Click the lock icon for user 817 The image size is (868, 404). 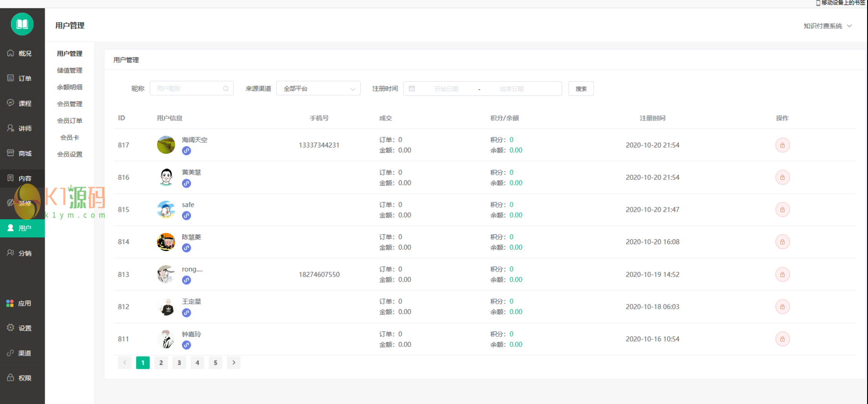(x=782, y=145)
